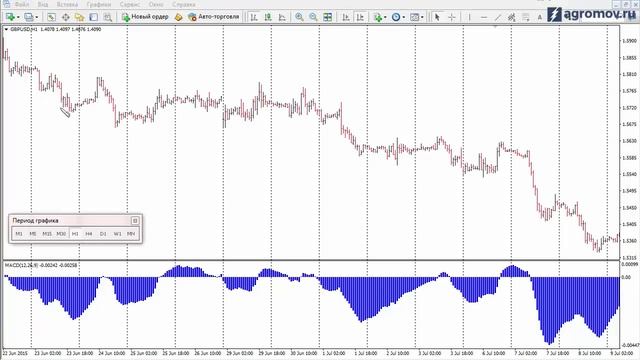
Task: Expand the Templates dropdown arrow
Action: pos(422,17)
